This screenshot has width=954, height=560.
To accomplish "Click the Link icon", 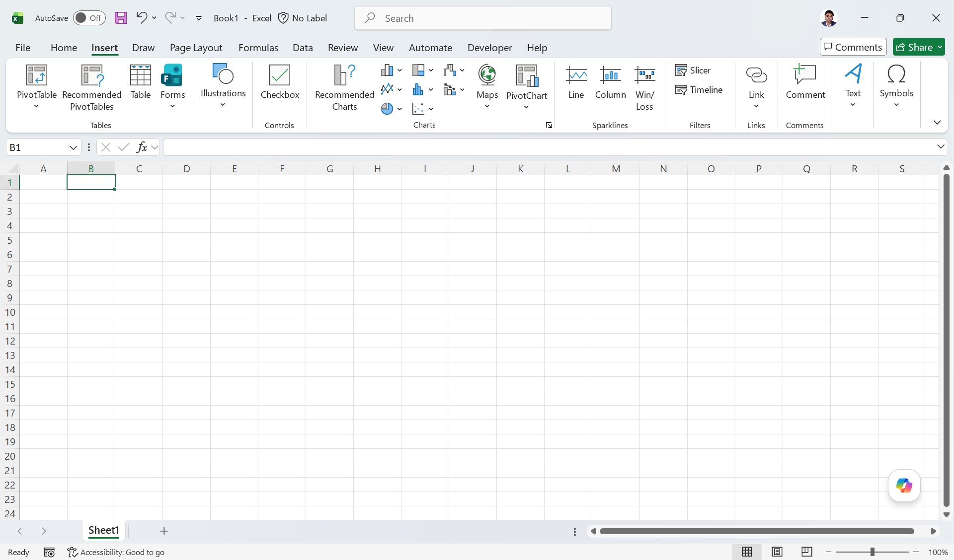I will pos(756,75).
